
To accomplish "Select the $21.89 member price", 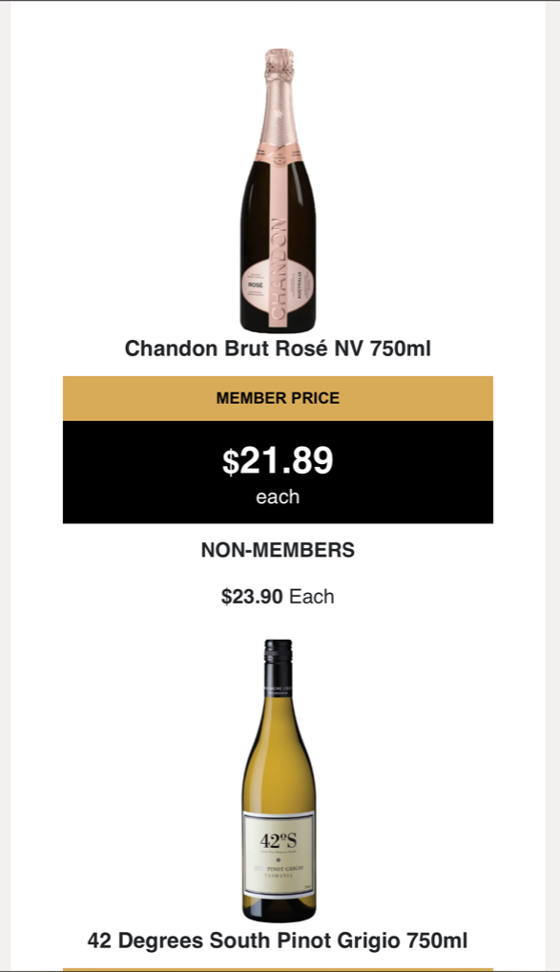I will (x=278, y=460).
